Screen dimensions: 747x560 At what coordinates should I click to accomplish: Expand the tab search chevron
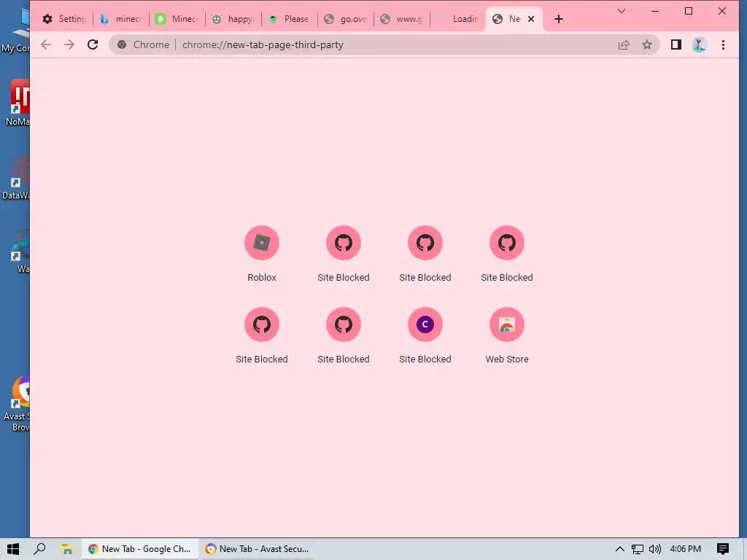tap(622, 11)
